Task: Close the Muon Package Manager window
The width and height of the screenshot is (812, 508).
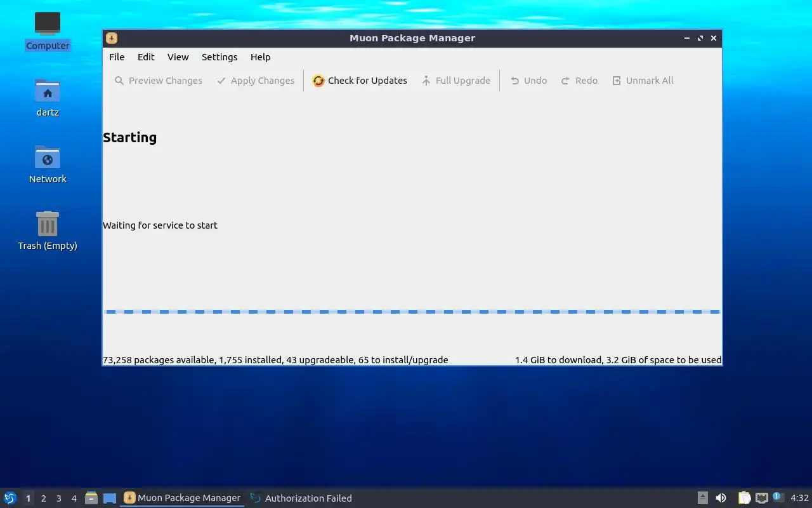Action: [x=714, y=38]
